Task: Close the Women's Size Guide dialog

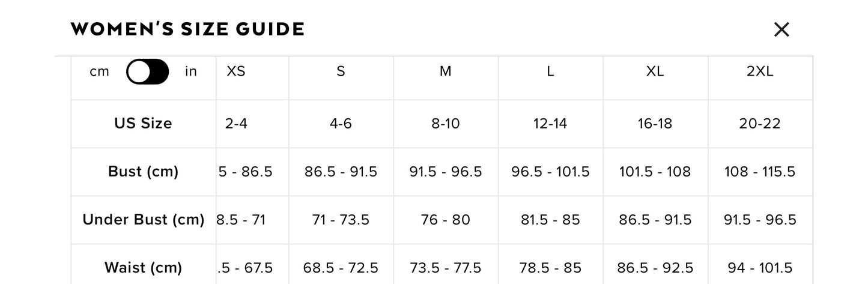Action: pos(781,29)
